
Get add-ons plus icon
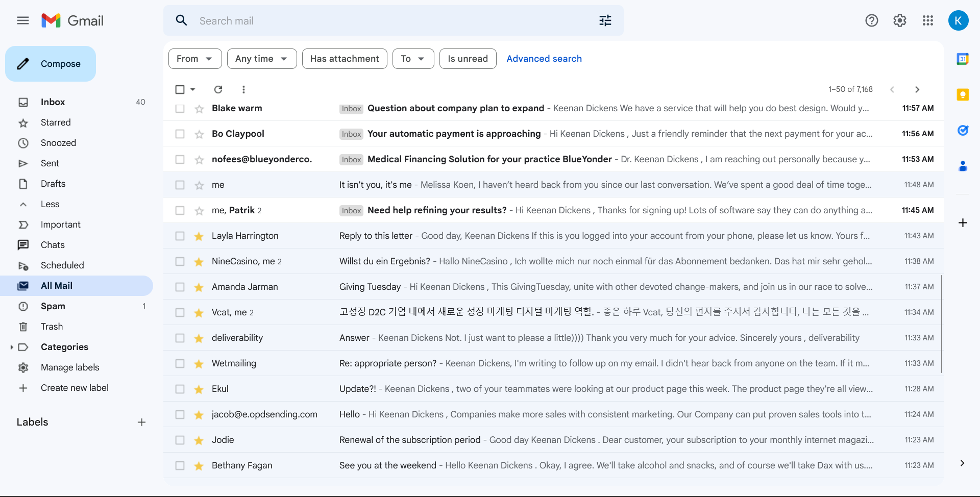coord(963,223)
